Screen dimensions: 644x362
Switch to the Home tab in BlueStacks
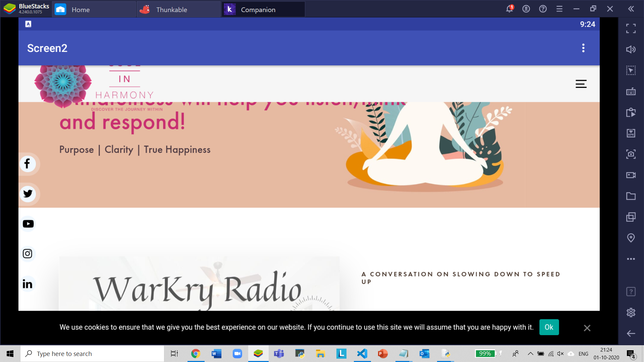click(94, 9)
